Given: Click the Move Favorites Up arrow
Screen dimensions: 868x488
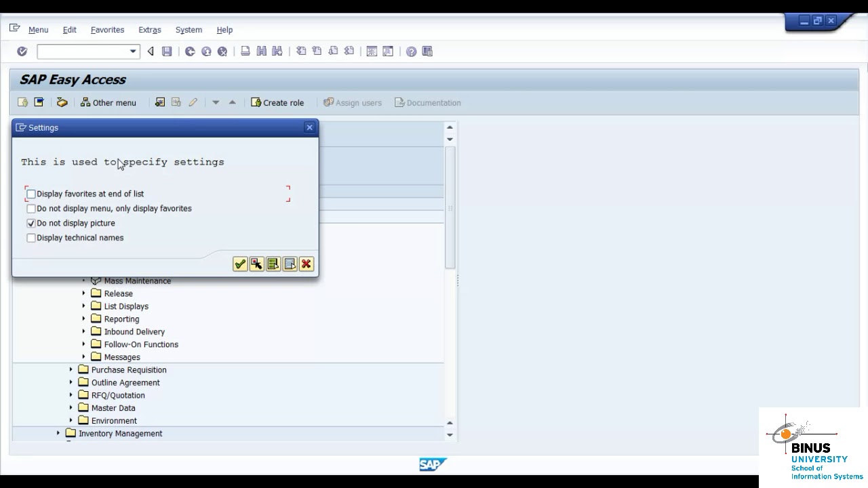Looking at the screenshot, I should pyautogui.click(x=232, y=102).
